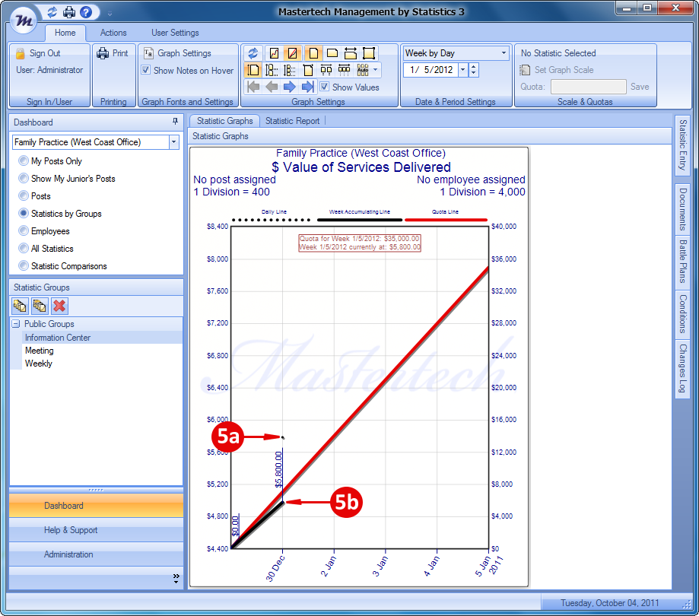Screen dimensions: 699x616
Task: Select the red accumulating quota line graph icon
Action: 292,53
